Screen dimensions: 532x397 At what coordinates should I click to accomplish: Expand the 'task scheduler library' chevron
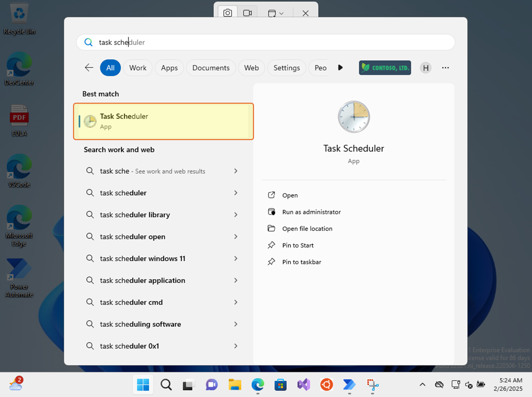[x=236, y=215]
